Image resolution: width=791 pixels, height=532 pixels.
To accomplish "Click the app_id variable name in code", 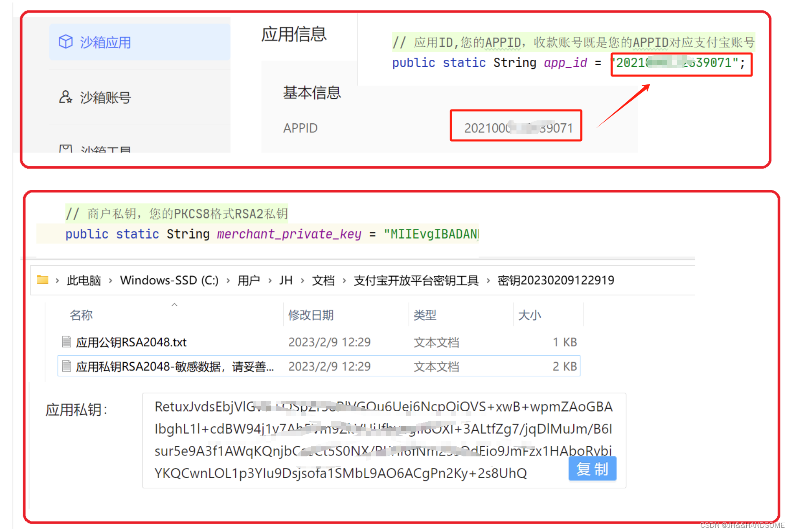I will click(565, 63).
